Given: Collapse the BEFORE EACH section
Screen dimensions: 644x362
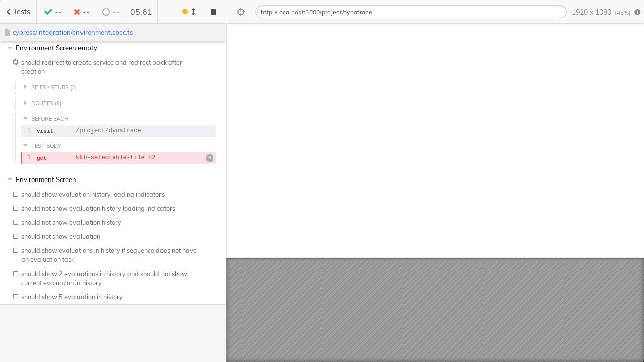Looking at the screenshot, I should click(x=25, y=118).
